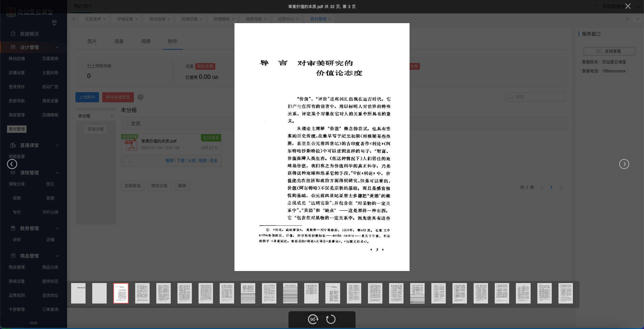Select the 附件 tab
Screen dimensions: 644x329
pyautogui.click(x=172, y=41)
